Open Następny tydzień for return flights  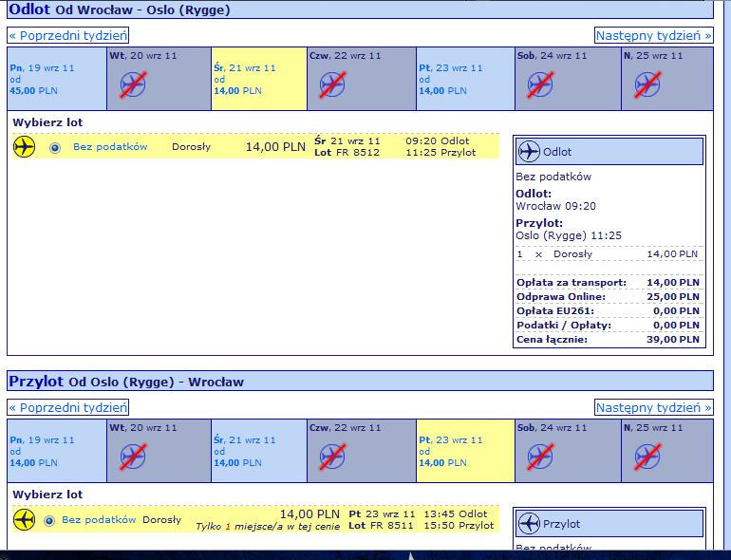[653, 407]
